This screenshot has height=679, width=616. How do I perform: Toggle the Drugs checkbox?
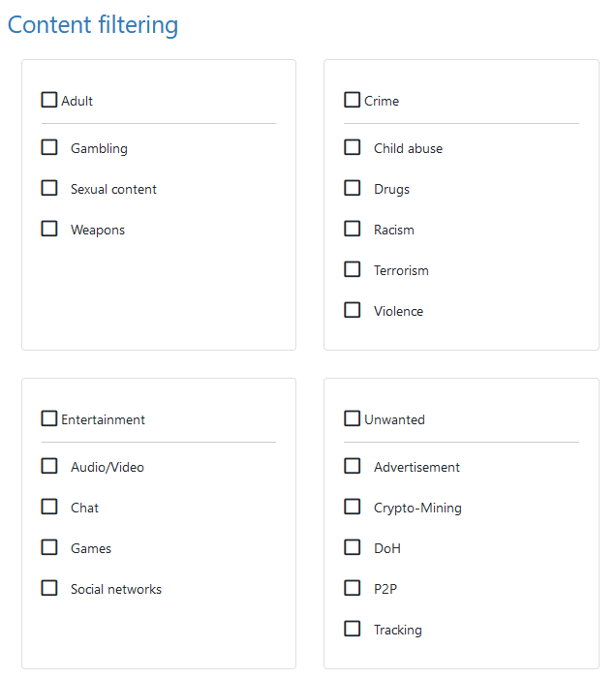pyautogui.click(x=353, y=188)
